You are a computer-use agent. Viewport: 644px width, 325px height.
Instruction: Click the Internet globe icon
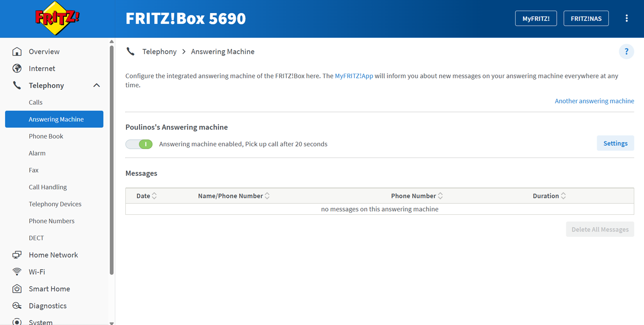click(x=17, y=69)
